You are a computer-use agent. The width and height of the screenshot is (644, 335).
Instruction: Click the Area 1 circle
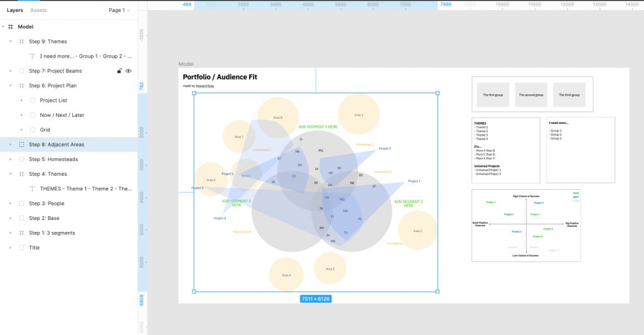(358, 114)
